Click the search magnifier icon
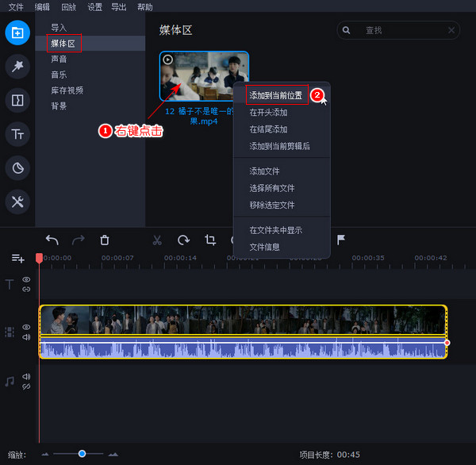Screen dimensions: 476x465 click(346, 30)
